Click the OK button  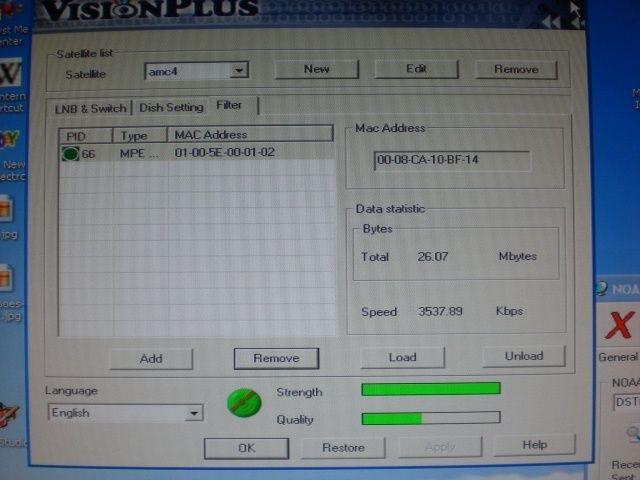click(x=247, y=448)
